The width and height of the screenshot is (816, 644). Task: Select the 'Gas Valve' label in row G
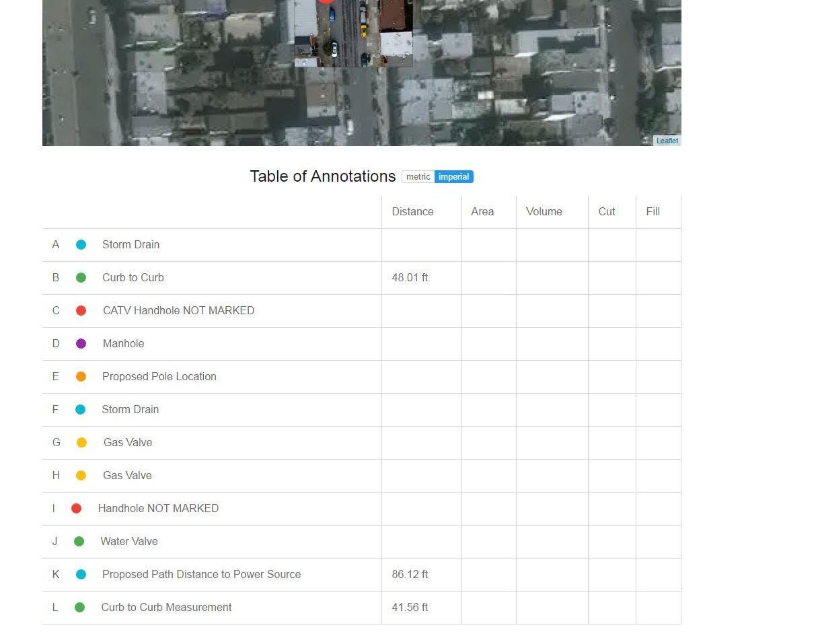(128, 443)
